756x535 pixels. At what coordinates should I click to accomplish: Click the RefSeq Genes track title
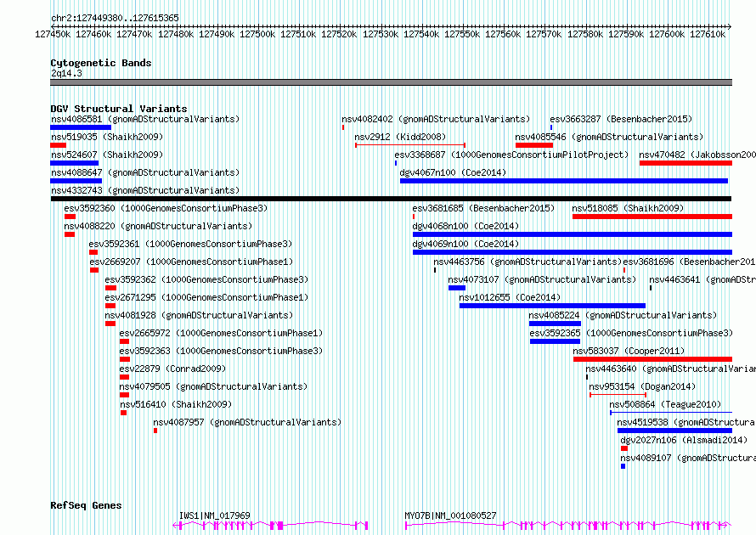point(86,505)
